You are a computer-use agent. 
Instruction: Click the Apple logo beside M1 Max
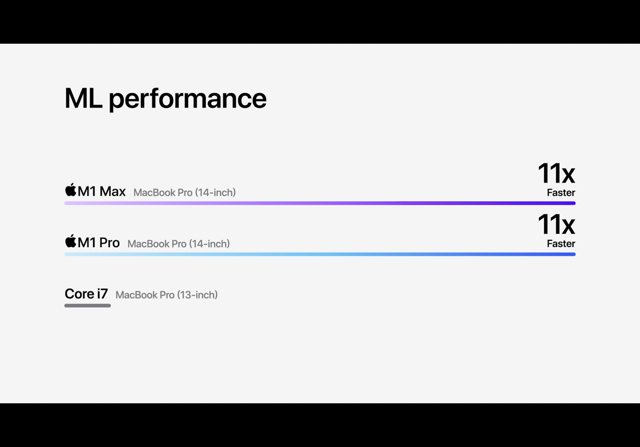coord(71,190)
